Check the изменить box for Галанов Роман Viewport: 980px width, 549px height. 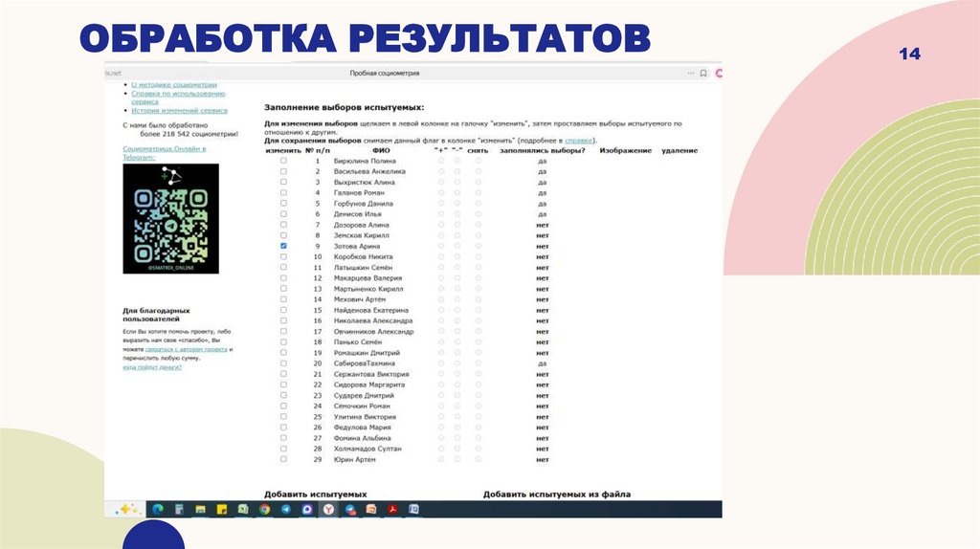point(283,192)
